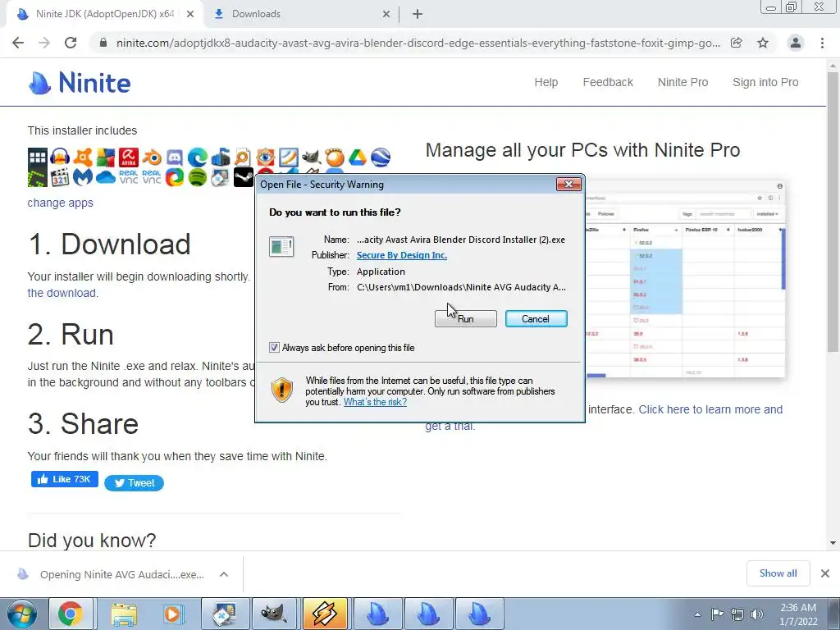Open the Help page link
The height and width of the screenshot is (630, 840).
[x=546, y=82]
